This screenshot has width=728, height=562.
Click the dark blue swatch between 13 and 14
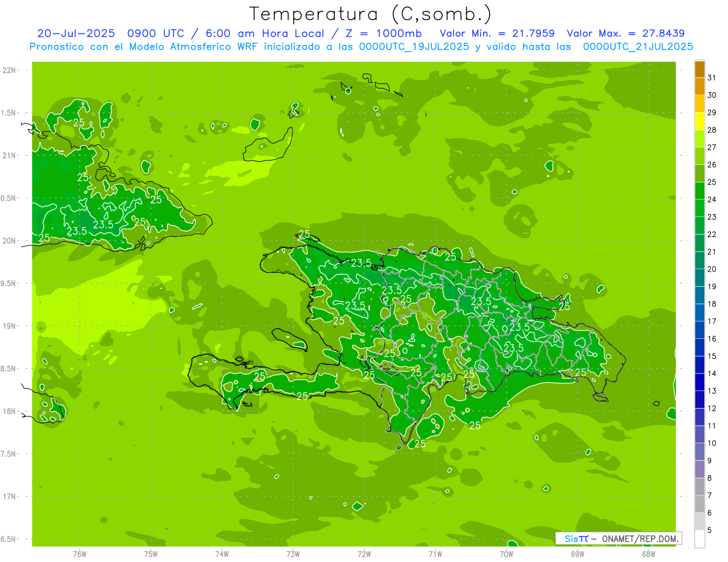point(699,383)
